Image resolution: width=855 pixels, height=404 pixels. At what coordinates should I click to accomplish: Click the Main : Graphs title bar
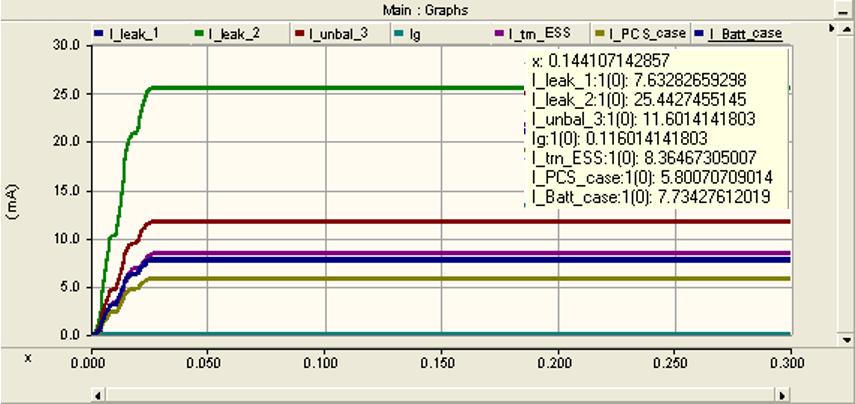click(x=425, y=10)
